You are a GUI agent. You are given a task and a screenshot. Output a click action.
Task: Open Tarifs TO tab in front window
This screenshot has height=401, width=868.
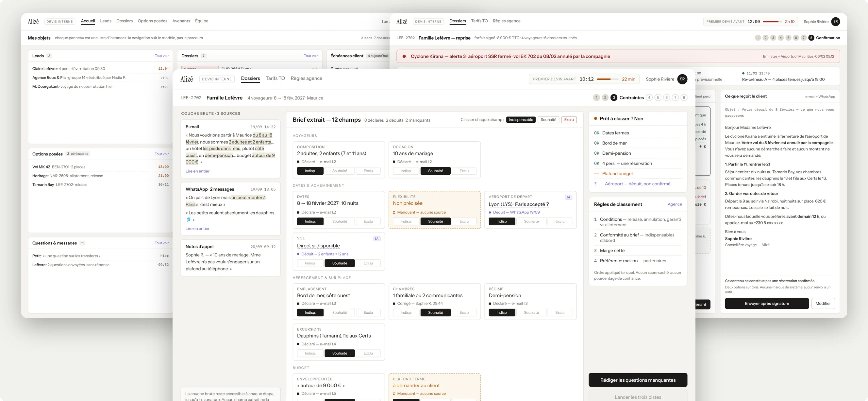(x=275, y=78)
